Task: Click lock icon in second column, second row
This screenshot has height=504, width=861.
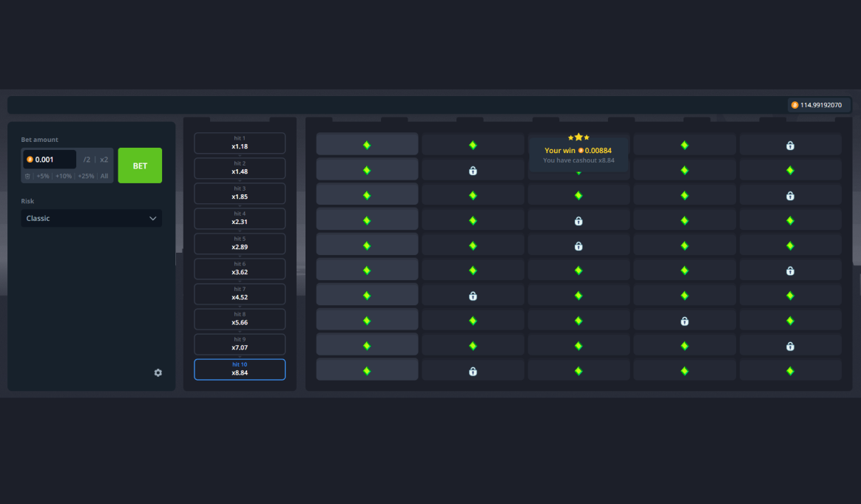Action: pyautogui.click(x=473, y=171)
